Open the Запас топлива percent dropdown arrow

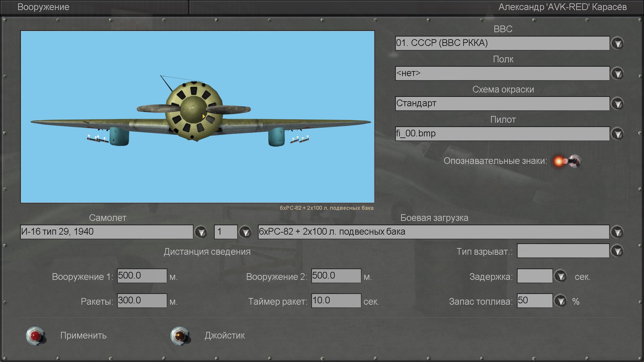(560, 301)
